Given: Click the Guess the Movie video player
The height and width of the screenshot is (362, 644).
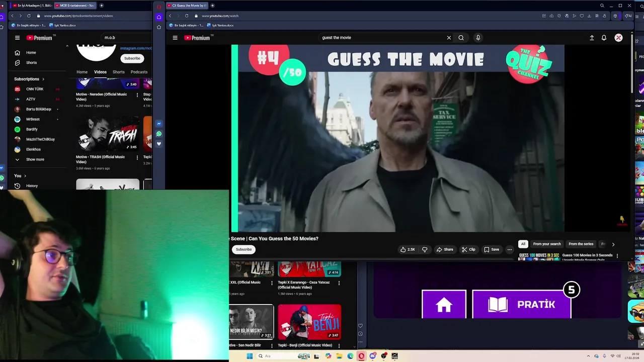Looking at the screenshot, I should 397,138.
